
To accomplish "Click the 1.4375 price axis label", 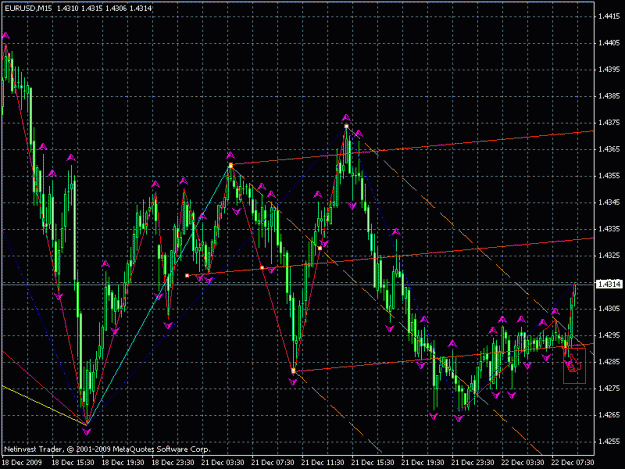I will coord(609,123).
